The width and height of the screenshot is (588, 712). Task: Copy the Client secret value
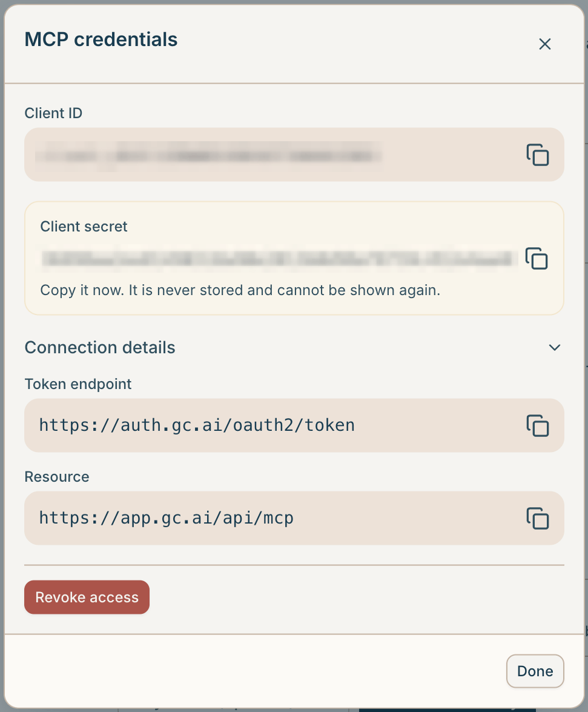[x=537, y=258]
